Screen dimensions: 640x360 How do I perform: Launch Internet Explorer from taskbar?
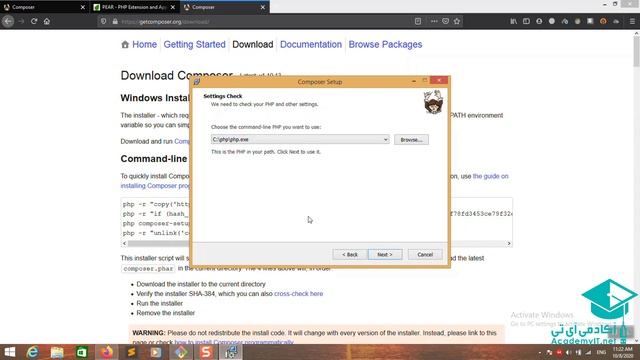pyautogui.click(x=33, y=352)
